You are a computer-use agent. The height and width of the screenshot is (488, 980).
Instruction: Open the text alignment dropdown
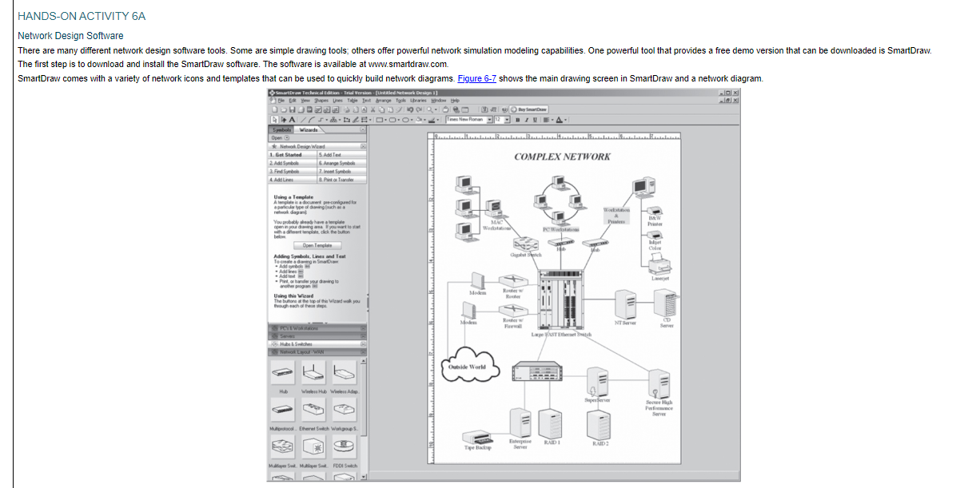click(x=552, y=120)
